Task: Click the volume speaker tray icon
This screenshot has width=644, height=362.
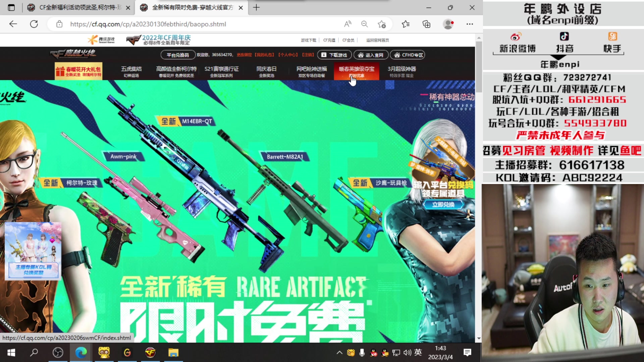Action: [x=407, y=353]
